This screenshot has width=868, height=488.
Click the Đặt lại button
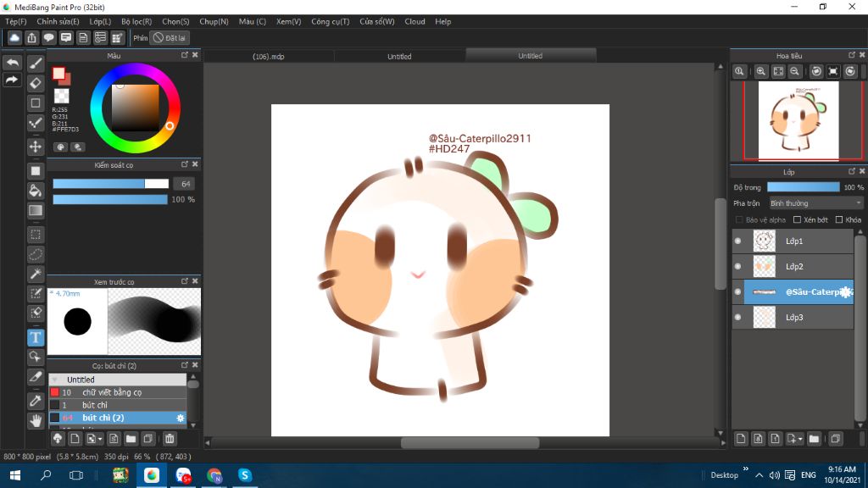pyautogui.click(x=170, y=38)
